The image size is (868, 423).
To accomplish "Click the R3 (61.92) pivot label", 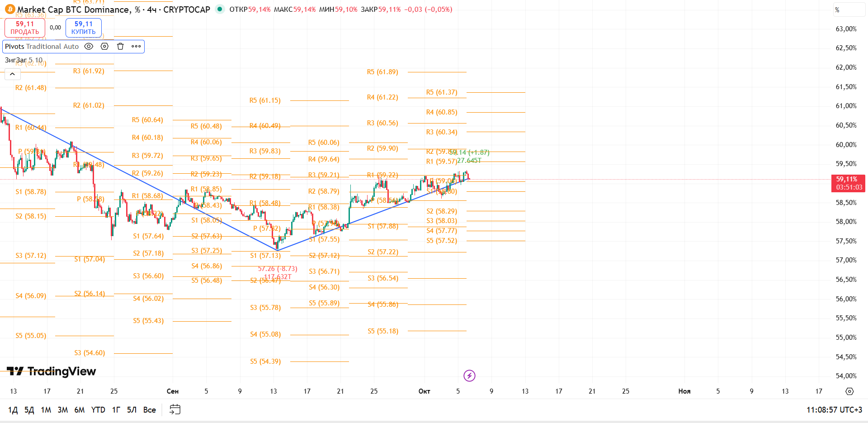I will (x=89, y=71).
